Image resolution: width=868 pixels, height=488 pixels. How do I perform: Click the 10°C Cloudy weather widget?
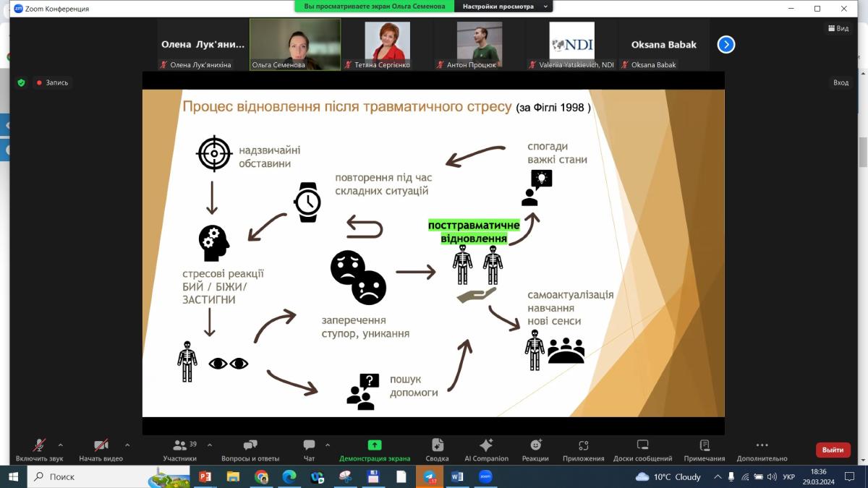coord(668,476)
